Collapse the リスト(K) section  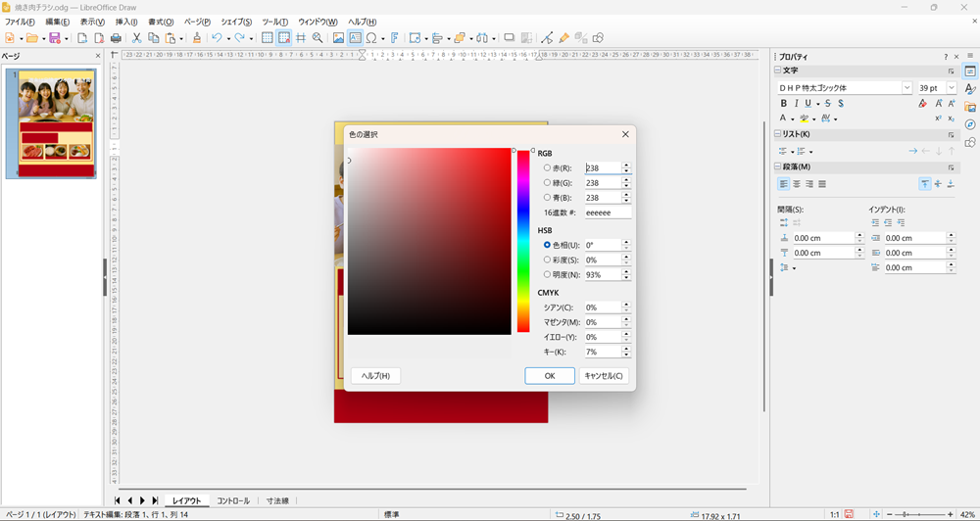pos(777,134)
